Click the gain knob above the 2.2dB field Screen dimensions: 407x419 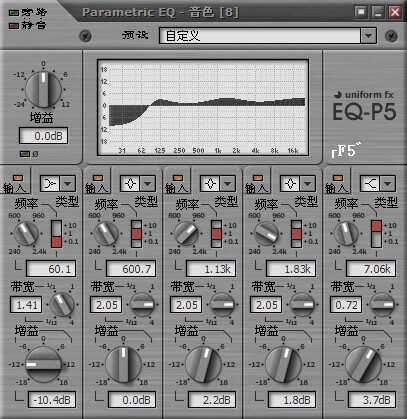pyautogui.click(x=203, y=364)
